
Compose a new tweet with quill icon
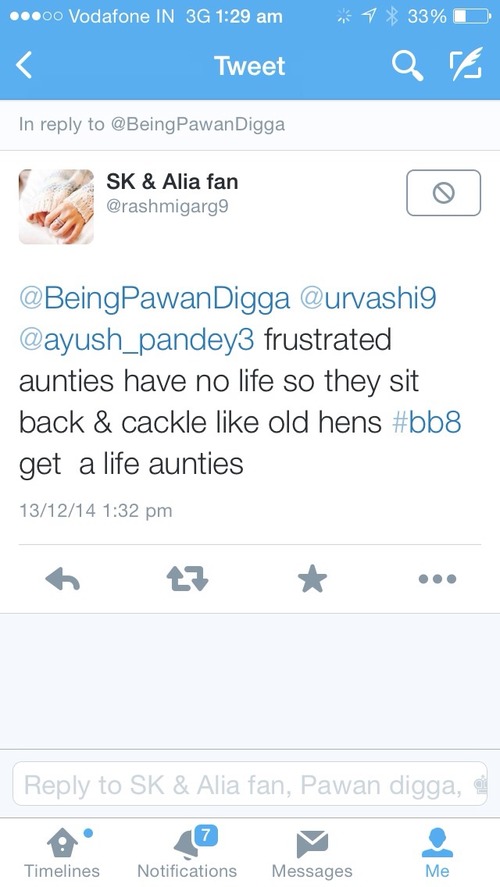point(465,64)
